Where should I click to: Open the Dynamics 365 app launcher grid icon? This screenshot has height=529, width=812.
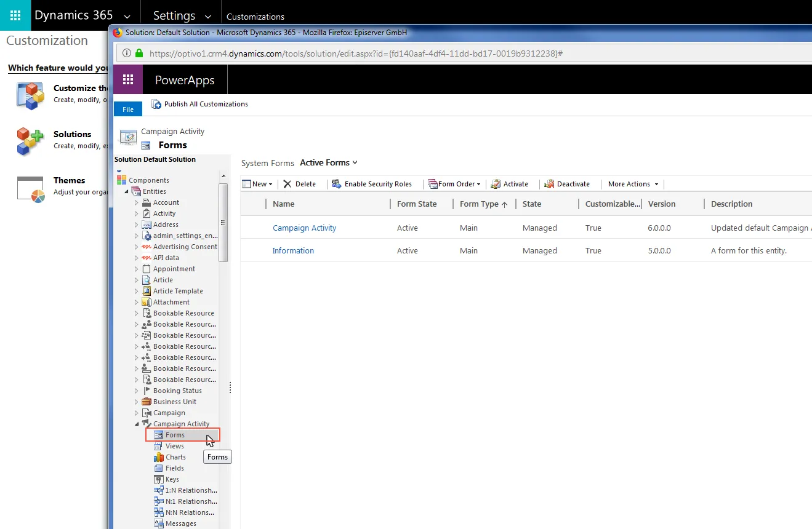pyautogui.click(x=15, y=15)
